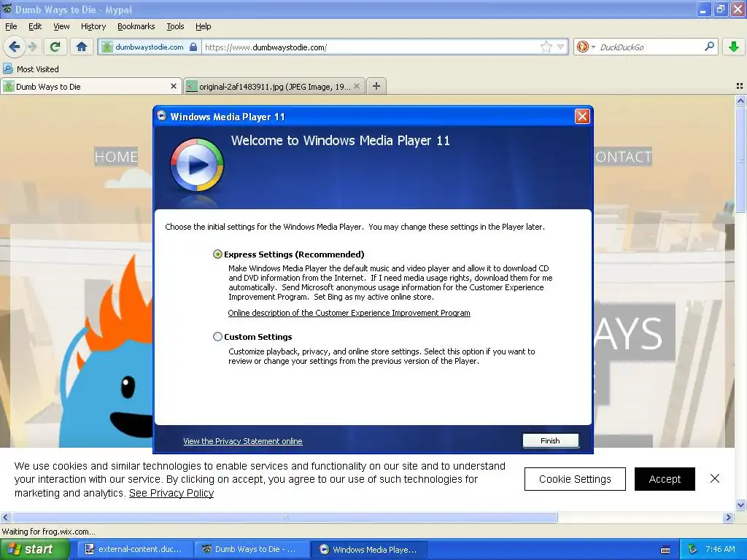
Task: Click the horizontal scrollbar thumb
Action: tap(285, 517)
